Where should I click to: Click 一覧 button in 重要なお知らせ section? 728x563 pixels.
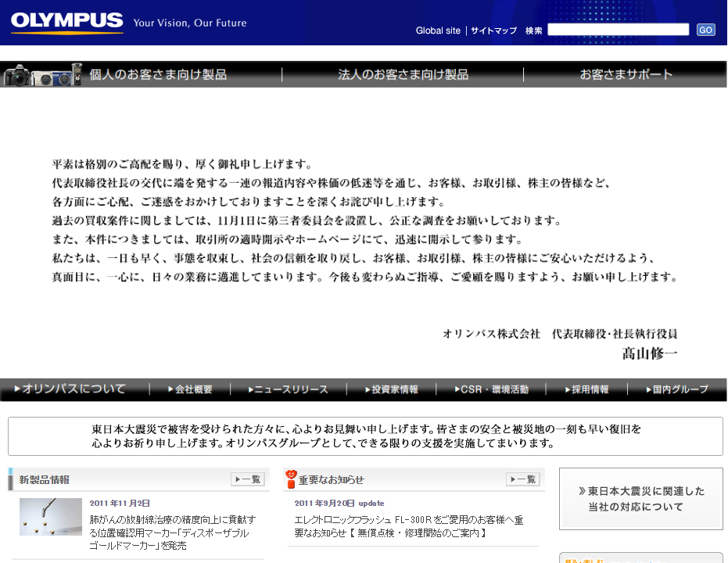pos(523,479)
